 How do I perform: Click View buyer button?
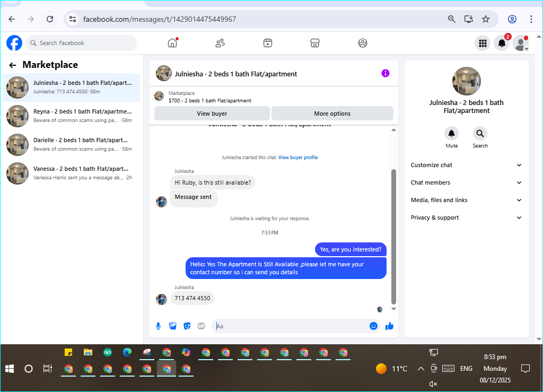pos(212,113)
